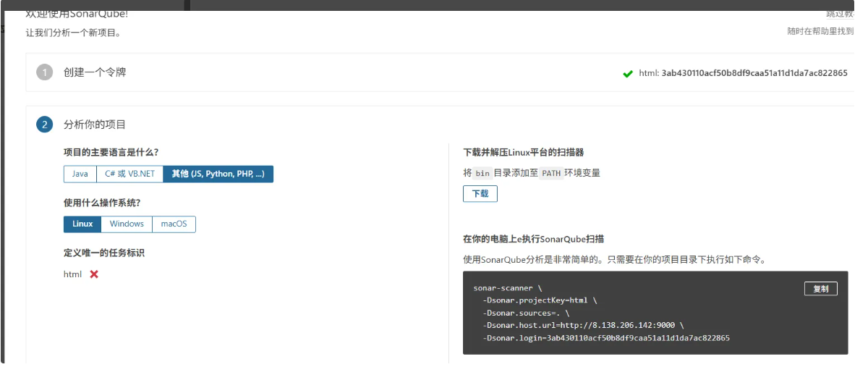
Task: Skip the tutorial via 跳过教程 link
Action: click(x=840, y=14)
